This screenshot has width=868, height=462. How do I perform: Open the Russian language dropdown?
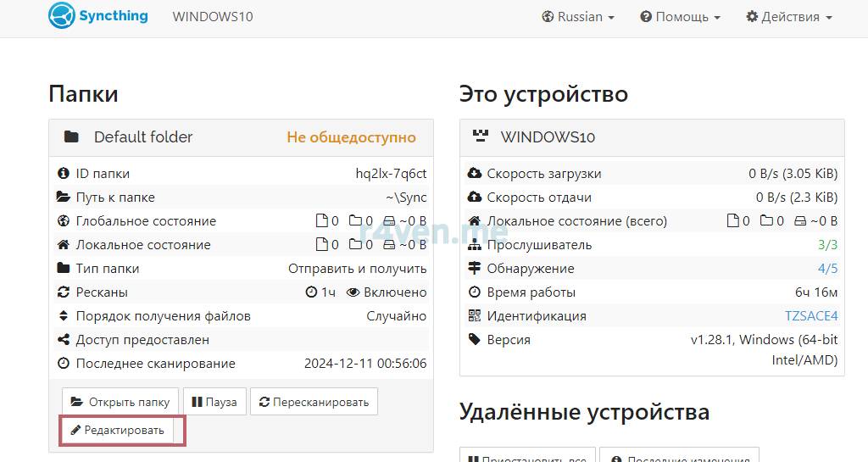pos(578,17)
